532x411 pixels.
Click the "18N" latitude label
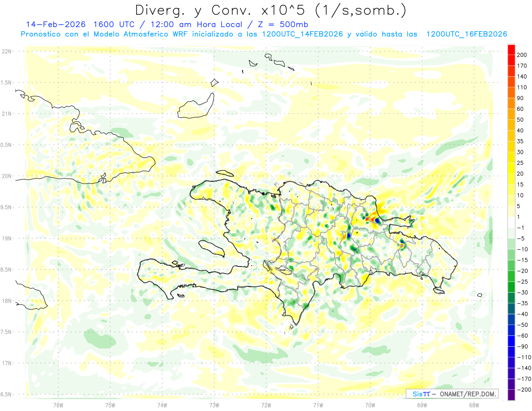tap(7, 301)
